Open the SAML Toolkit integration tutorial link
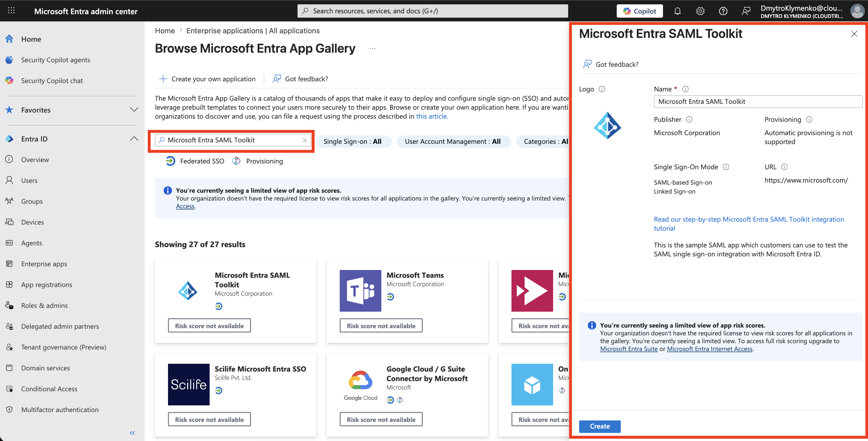The width and height of the screenshot is (868, 441). [x=749, y=224]
